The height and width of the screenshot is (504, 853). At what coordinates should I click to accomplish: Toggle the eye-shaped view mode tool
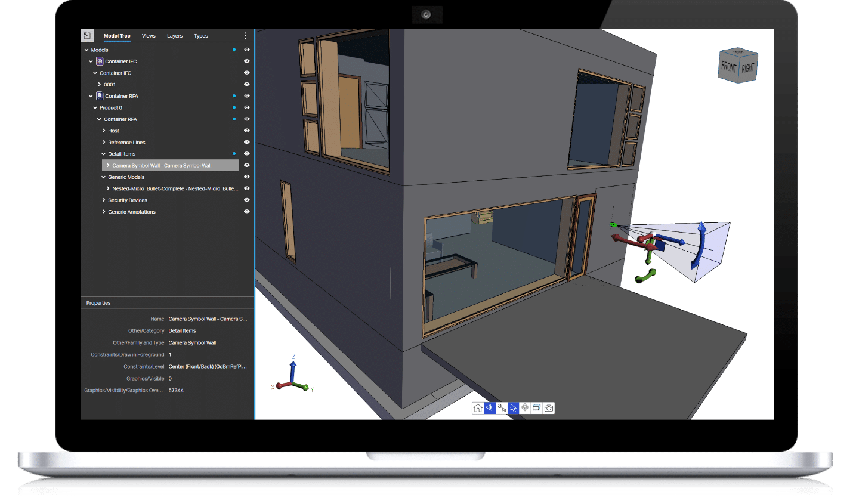[490, 408]
